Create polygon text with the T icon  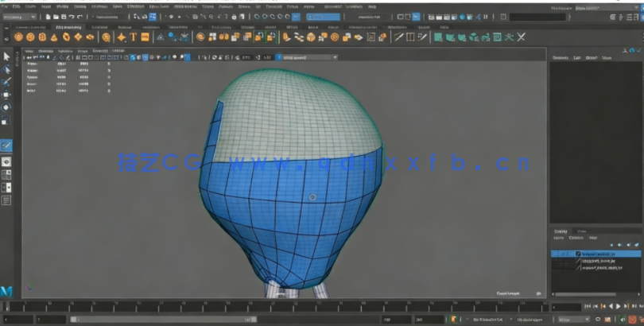pyautogui.click(x=134, y=37)
